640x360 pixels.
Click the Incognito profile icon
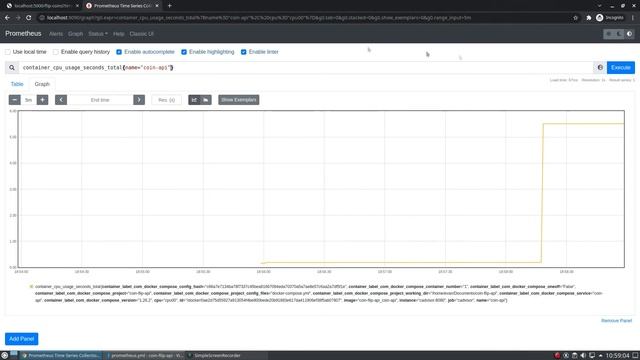coord(610,18)
